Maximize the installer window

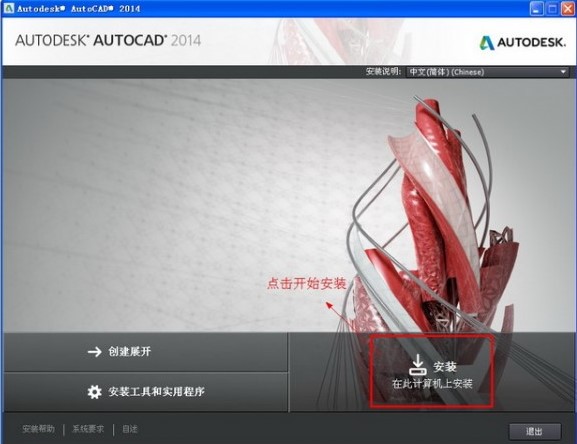tap(552, 9)
